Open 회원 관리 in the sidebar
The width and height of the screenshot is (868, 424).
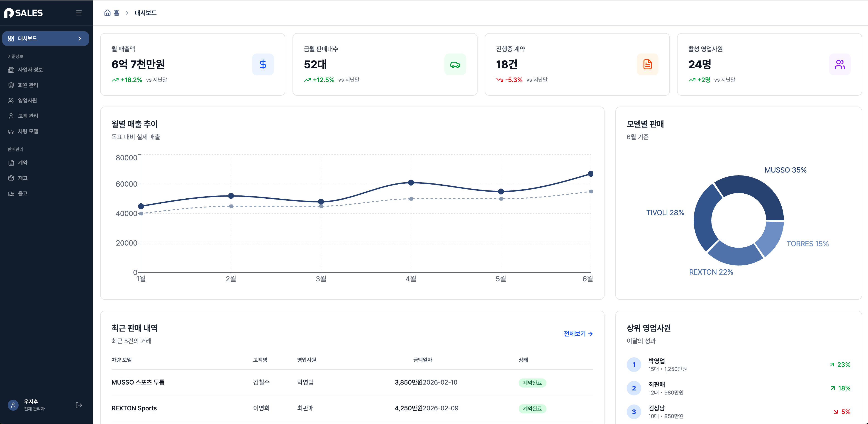click(46, 85)
